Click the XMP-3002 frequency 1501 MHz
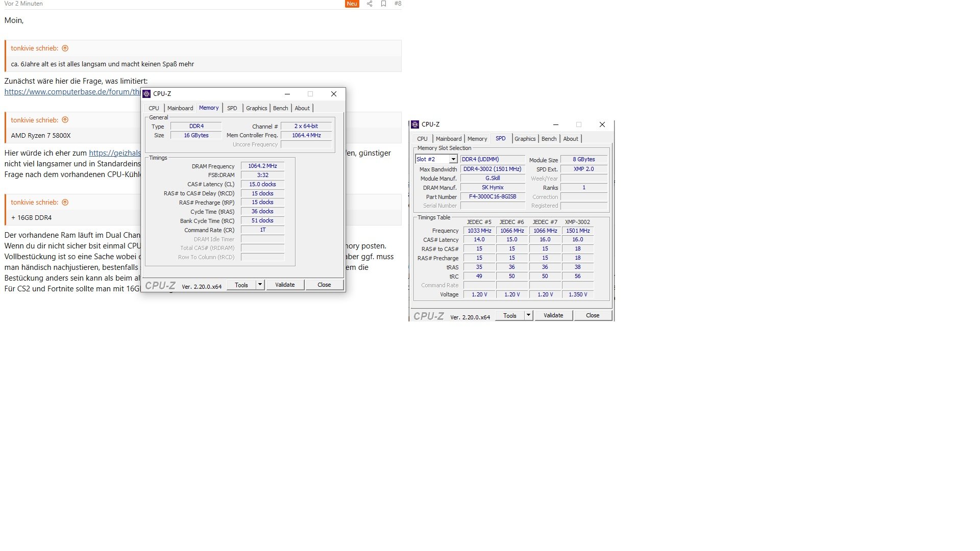The width and height of the screenshot is (980, 551). point(578,231)
